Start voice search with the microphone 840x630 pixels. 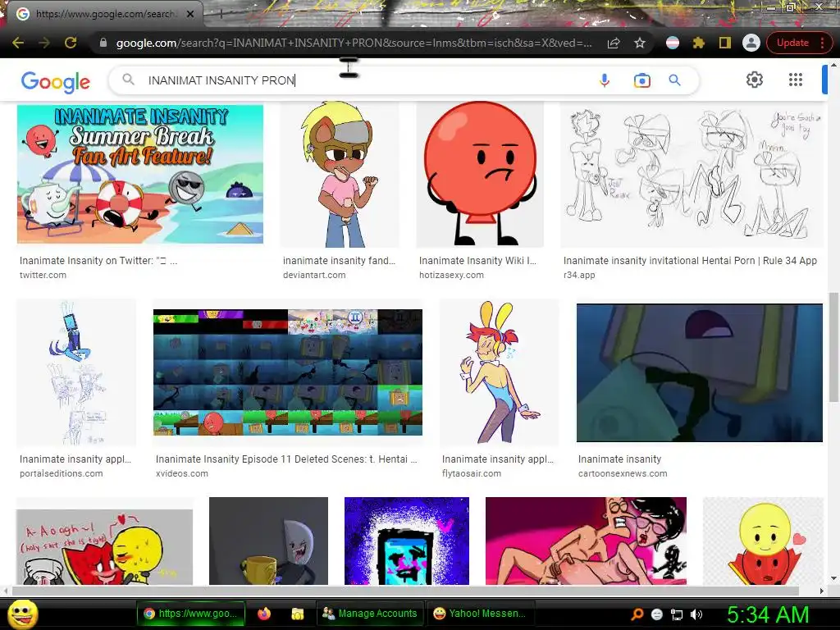tap(605, 80)
